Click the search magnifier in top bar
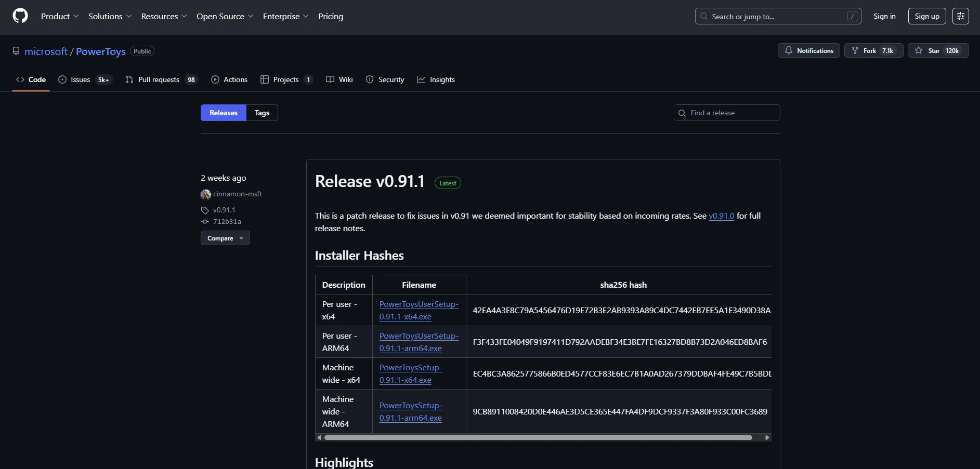The height and width of the screenshot is (469, 980). [x=703, y=16]
